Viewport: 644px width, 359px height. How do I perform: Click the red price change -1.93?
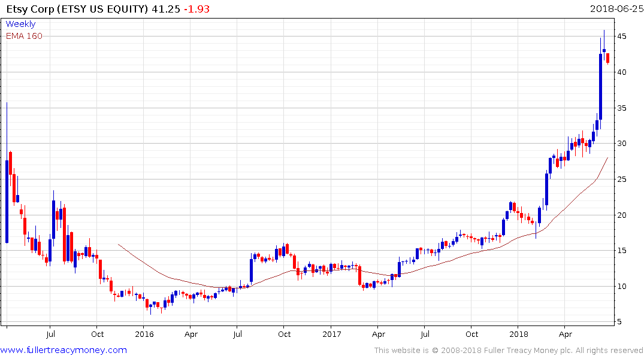[196, 9]
